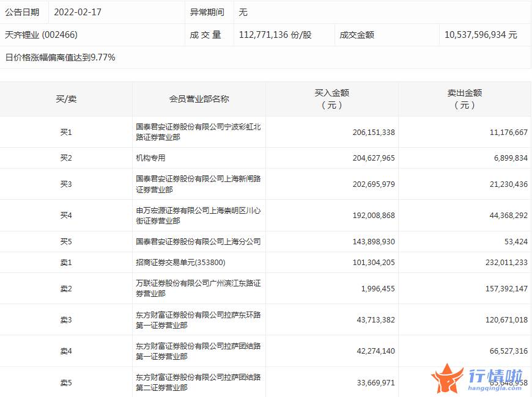Viewport: 532px width, 397px height.
Task: Click the 成交量 label
Action: (205, 35)
